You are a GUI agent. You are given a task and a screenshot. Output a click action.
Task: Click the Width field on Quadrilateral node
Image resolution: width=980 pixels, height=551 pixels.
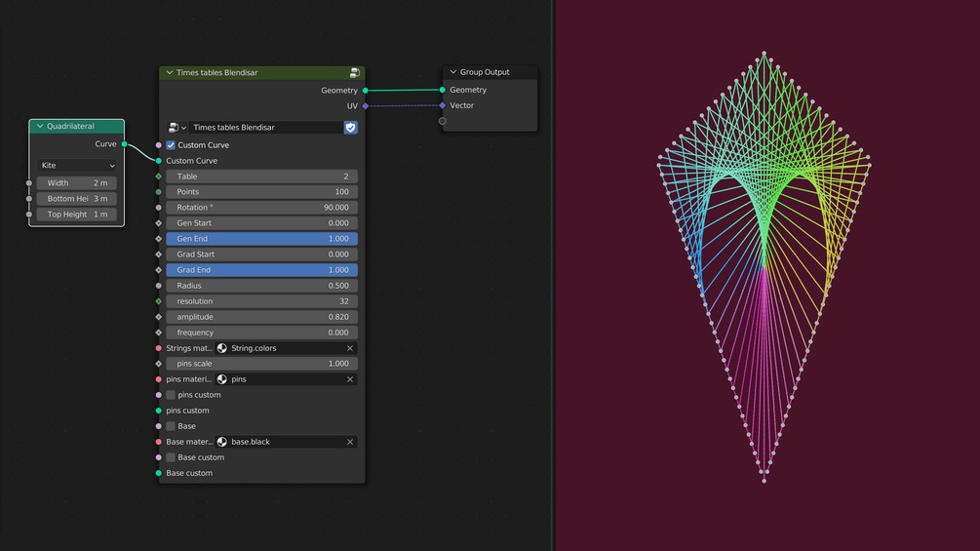pyautogui.click(x=76, y=183)
